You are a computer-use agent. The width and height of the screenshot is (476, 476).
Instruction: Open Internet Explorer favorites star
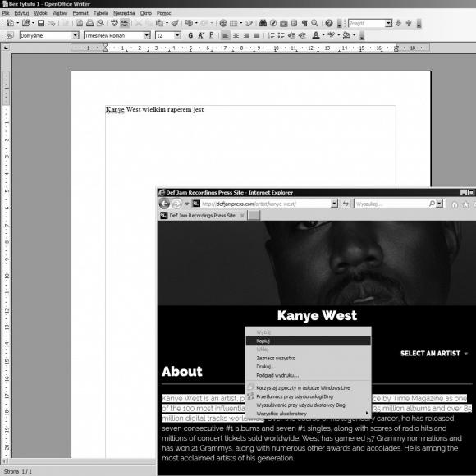click(465, 204)
